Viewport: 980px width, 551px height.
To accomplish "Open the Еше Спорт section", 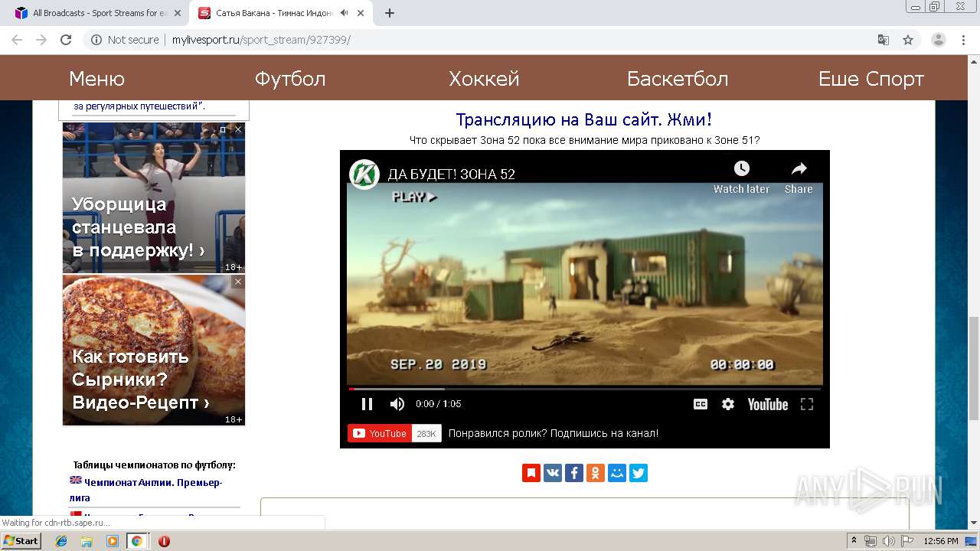I will 871,79.
